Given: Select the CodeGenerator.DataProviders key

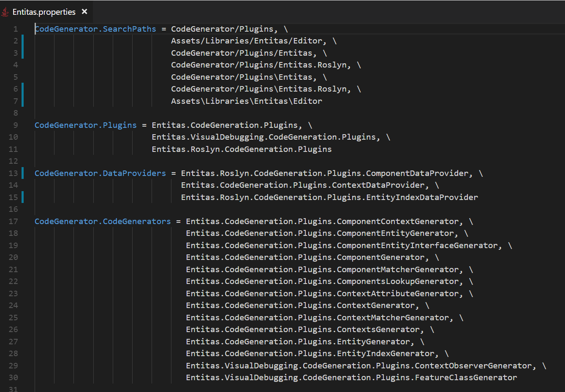Looking at the screenshot, I should [x=100, y=173].
